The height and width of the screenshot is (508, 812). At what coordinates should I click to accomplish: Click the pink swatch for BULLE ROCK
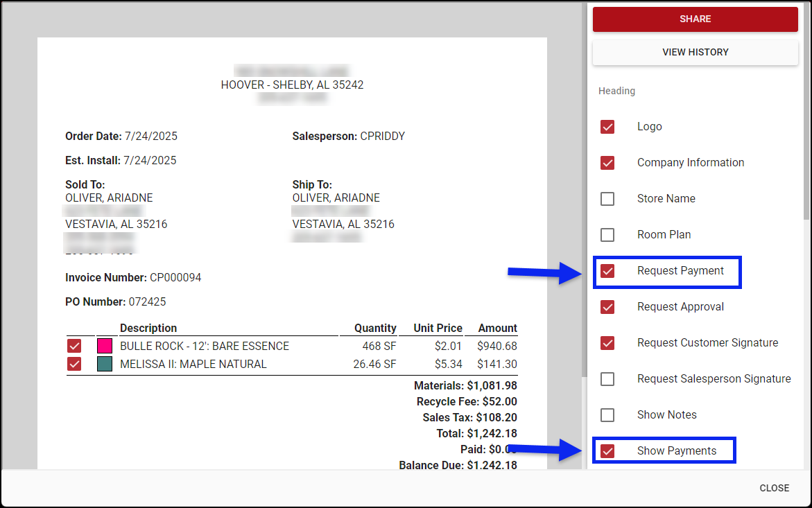[105, 346]
